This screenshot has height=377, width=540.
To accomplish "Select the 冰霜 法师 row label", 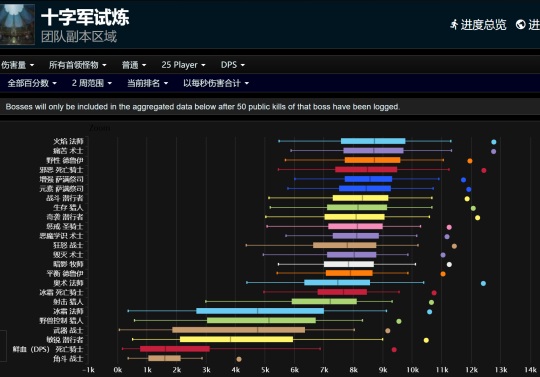I will pyautogui.click(x=68, y=311).
